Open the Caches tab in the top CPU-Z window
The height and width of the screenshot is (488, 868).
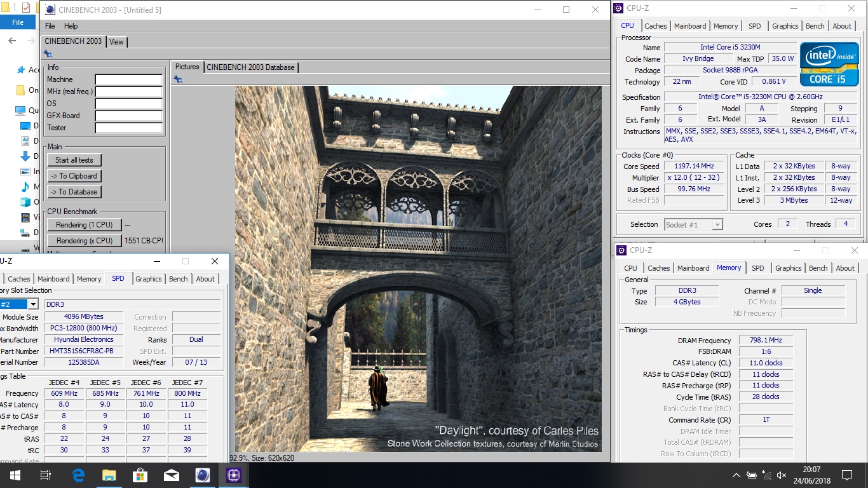[x=656, y=26]
